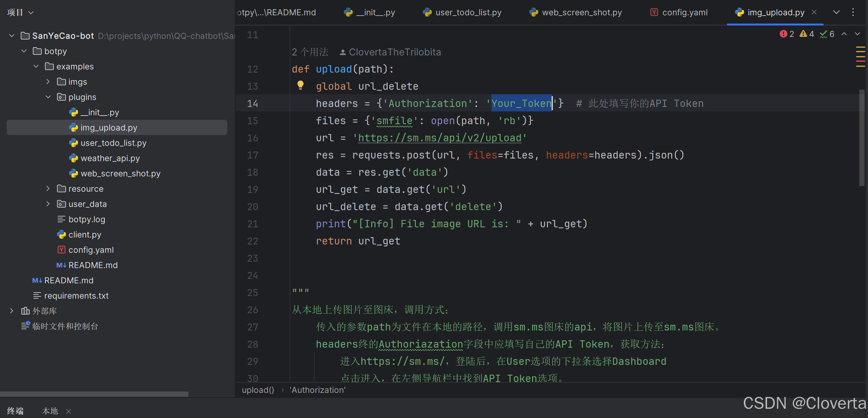Open editor tabs more-options kebab menu
The width and height of the screenshot is (868, 418).
tap(853, 12)
